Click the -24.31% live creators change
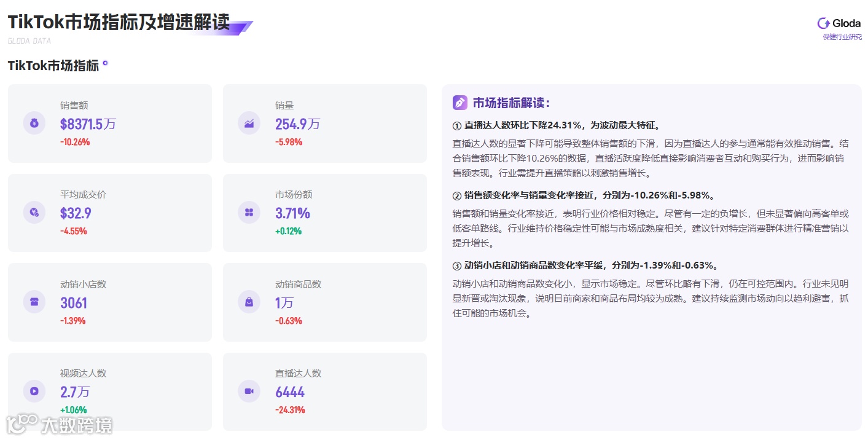The height and width of the screenshot is (440, 868). (290, 410)
